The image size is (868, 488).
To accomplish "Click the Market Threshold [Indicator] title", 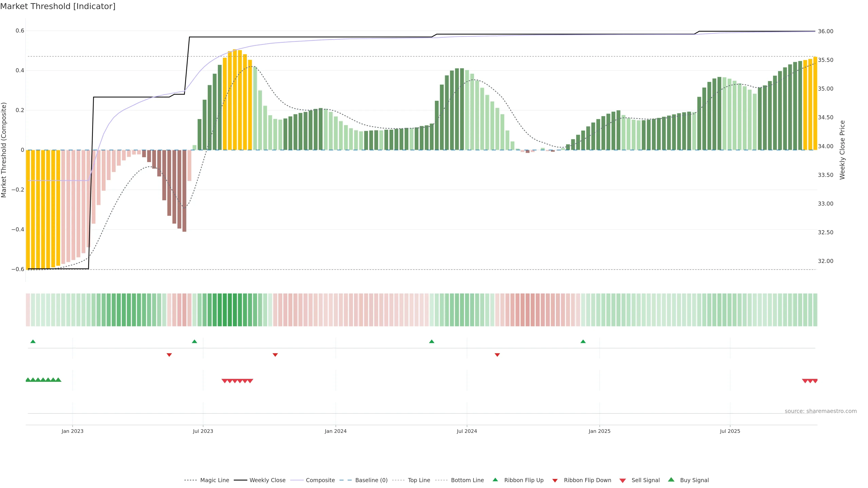I will [58, 6].
